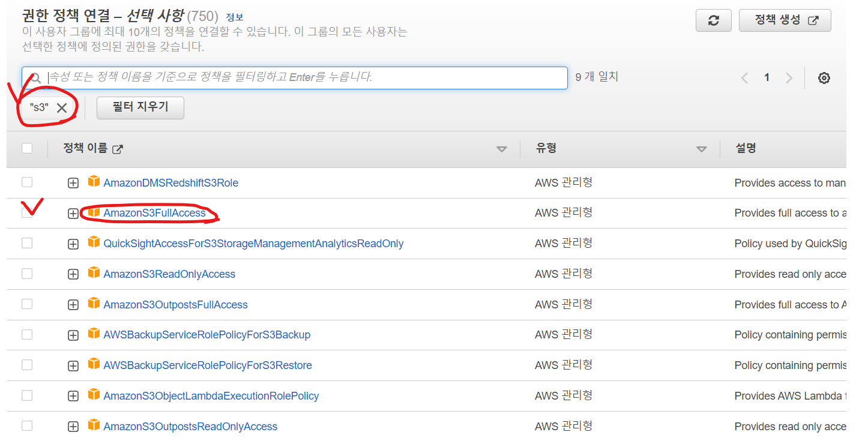Remove the "s3" filter tag with X
Screen dimensions: 868x441
62,108
